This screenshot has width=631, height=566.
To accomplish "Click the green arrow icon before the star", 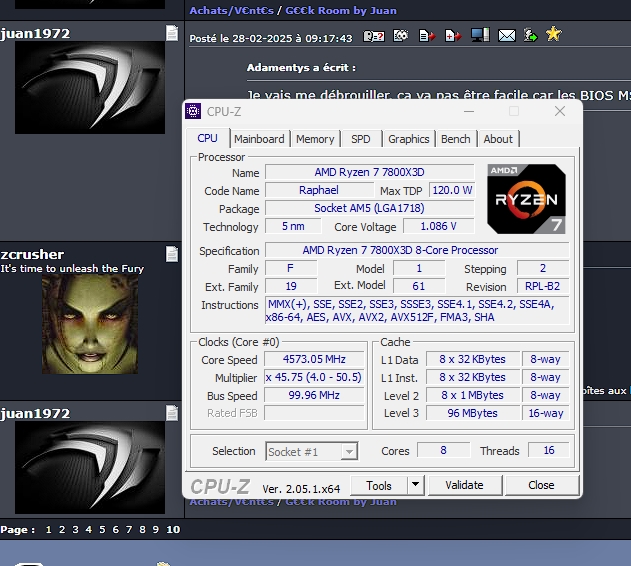I will click(530, 36).
